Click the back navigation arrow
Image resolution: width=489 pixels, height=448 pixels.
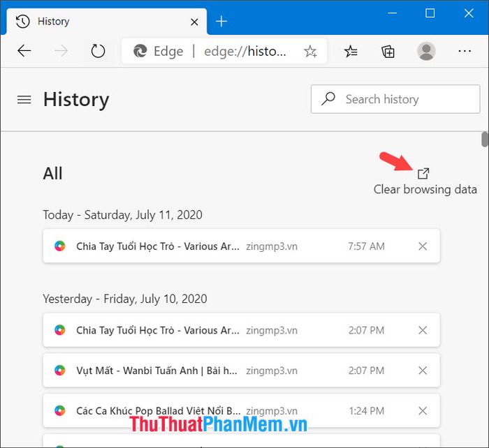(24, 51)
